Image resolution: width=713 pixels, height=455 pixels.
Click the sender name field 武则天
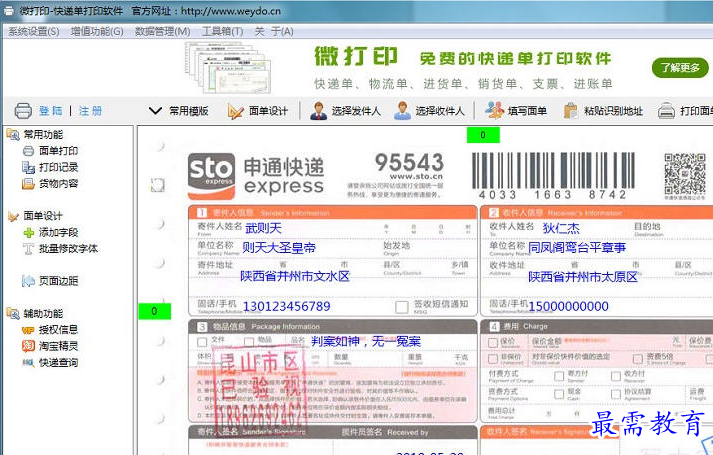click(x=263, y=228)
